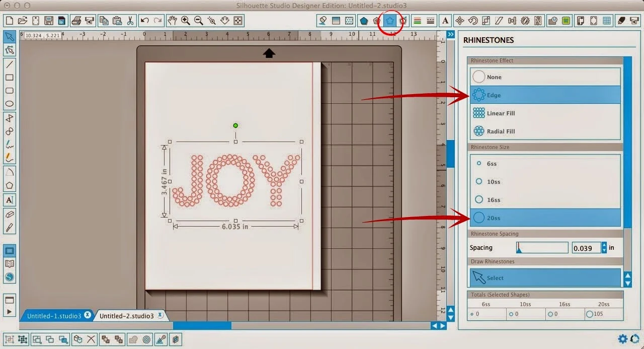Select the Ellipse drawing tool
Screen dimensions: 644x349
pyautogui.click(x=9, y=104)
